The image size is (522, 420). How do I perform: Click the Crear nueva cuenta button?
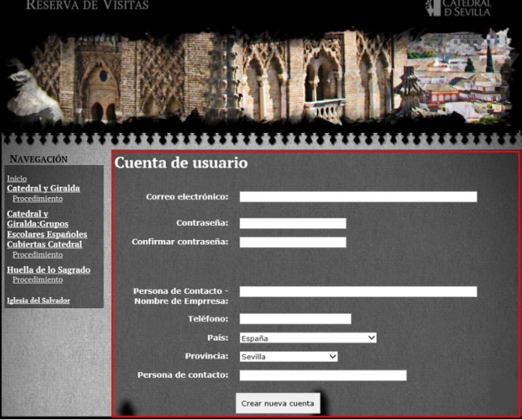pos(277,403)
